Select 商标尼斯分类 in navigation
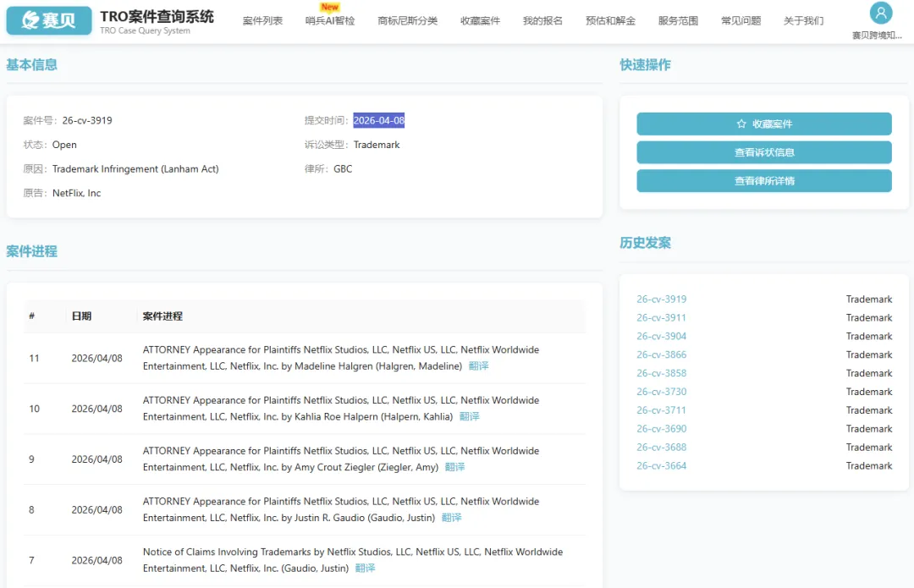This screenshot has width=914, height=588. click(x=407, y=21)
